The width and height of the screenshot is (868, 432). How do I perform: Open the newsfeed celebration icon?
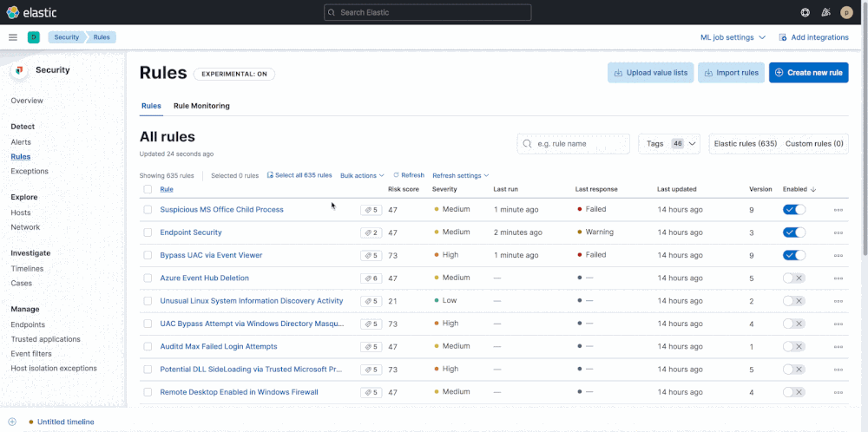826,12
